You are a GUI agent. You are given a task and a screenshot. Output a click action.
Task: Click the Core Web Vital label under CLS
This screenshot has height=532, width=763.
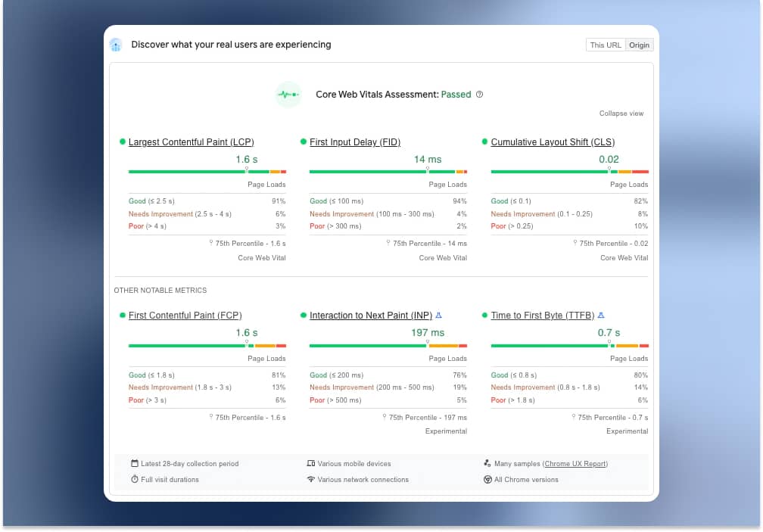pyautogui.click(x=624, y=258)
